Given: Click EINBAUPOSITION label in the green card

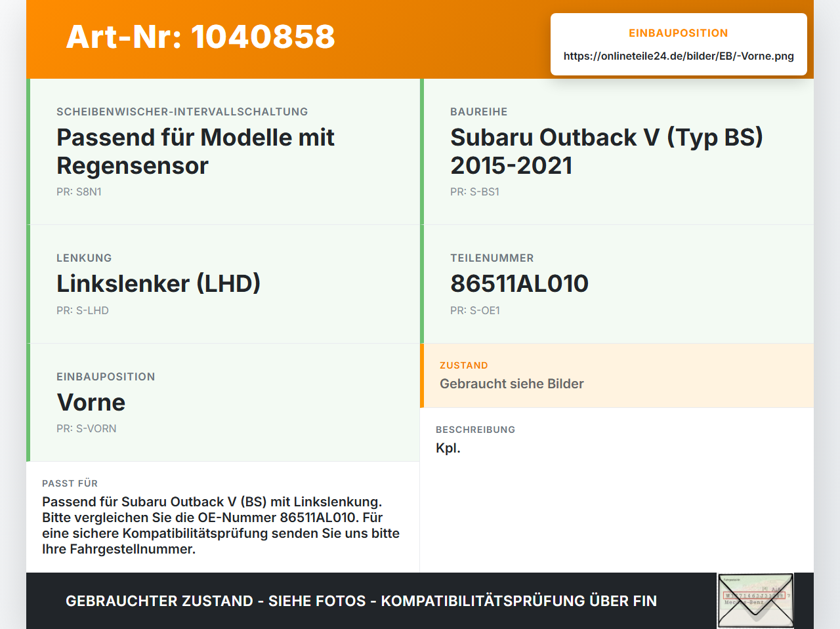Looking at the screenshot, I should (x=106, y=376).
